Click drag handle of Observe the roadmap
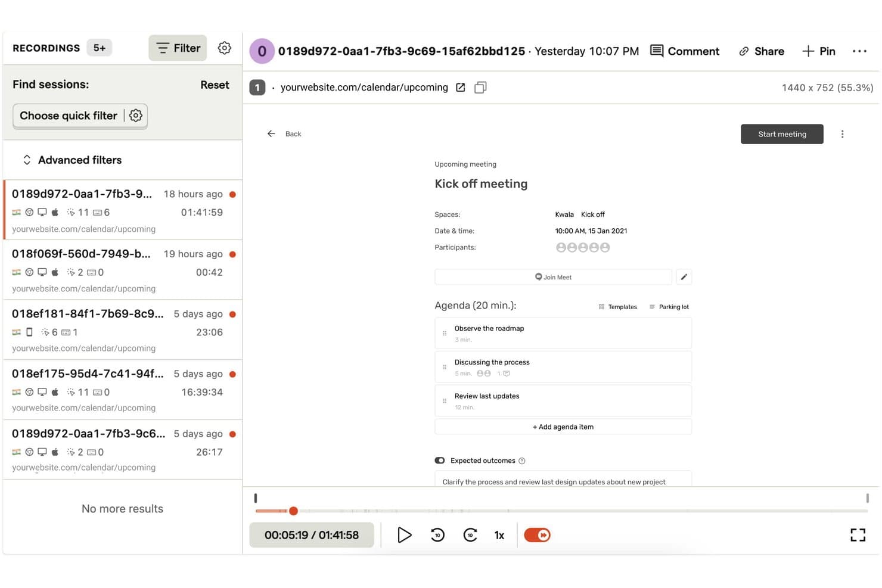This screenshot has height=588, width=882. [x=445, y=334]
